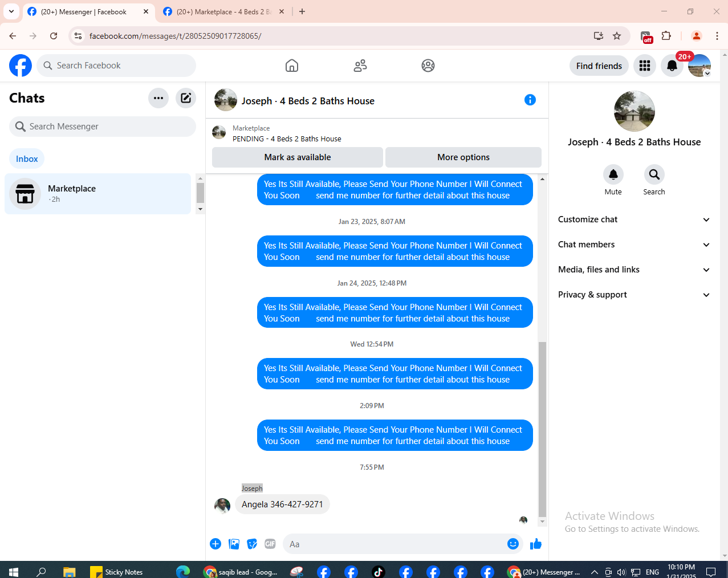The height and width of the screenshot is (578, 728).
Task: Open the account profile picture menu
Action: coord(699,66)
